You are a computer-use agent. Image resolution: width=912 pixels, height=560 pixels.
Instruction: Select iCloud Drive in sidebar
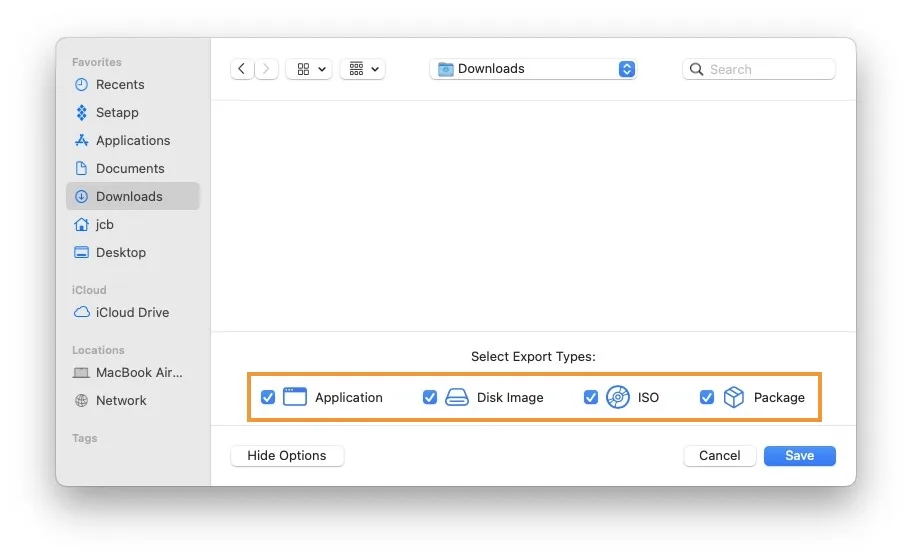tap(131, 313)
